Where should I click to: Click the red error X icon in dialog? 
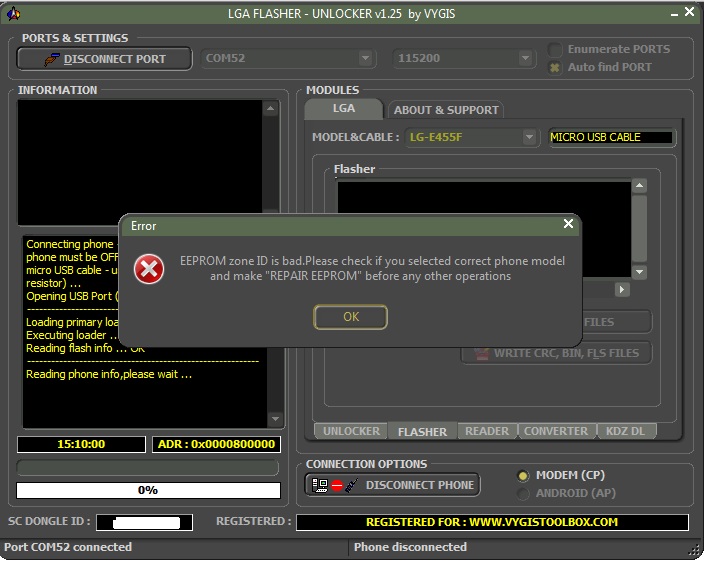coord(149,269)
